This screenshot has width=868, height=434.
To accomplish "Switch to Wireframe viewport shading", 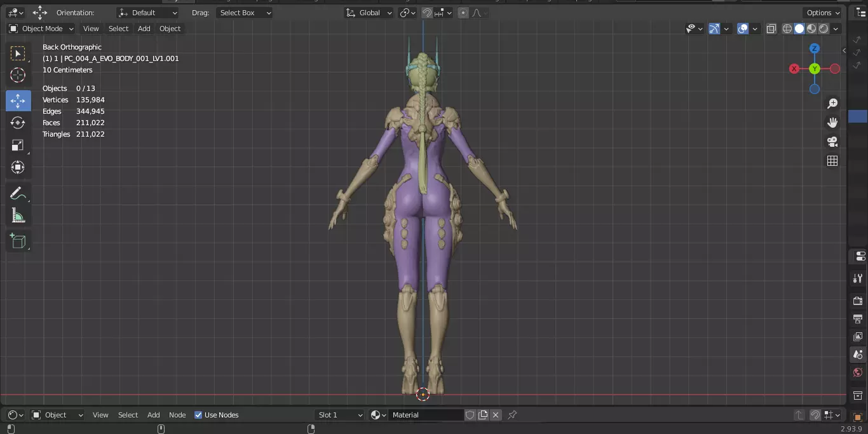I will 787,29.
